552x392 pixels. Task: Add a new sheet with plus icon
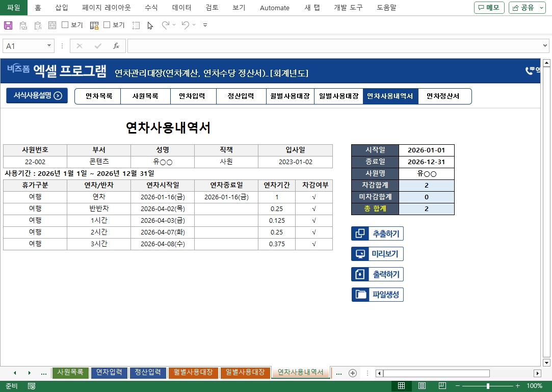pos(352,373)
